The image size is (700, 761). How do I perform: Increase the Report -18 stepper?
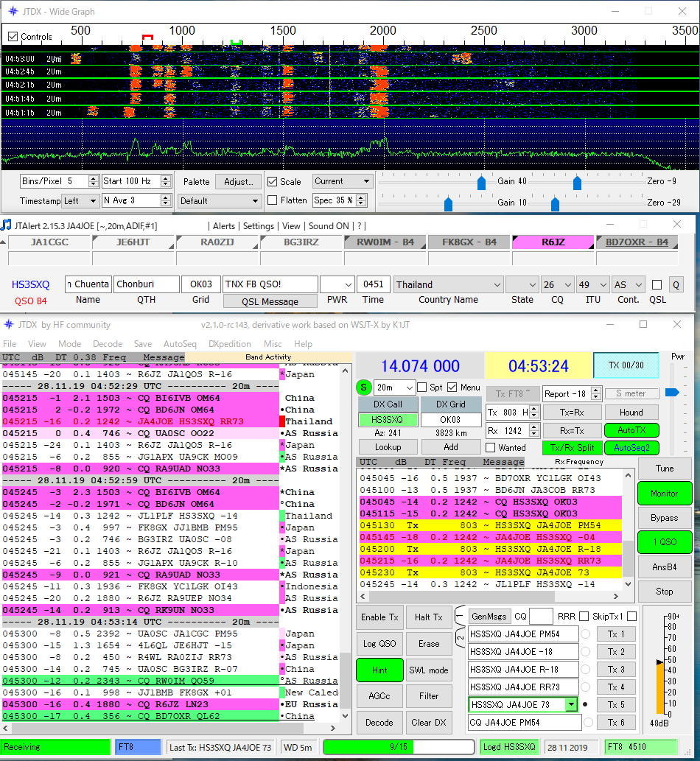(597, 390)
